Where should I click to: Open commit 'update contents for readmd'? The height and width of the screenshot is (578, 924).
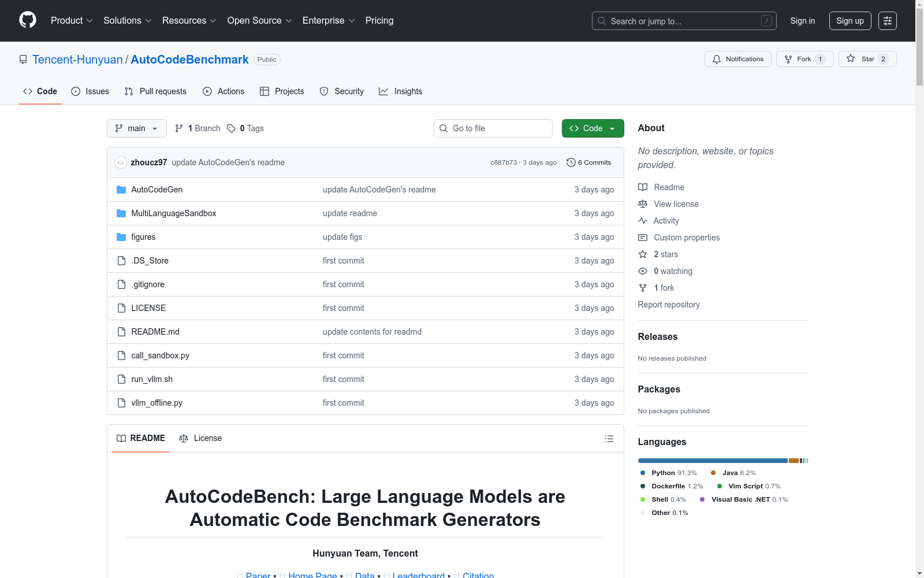pos(372,332)
